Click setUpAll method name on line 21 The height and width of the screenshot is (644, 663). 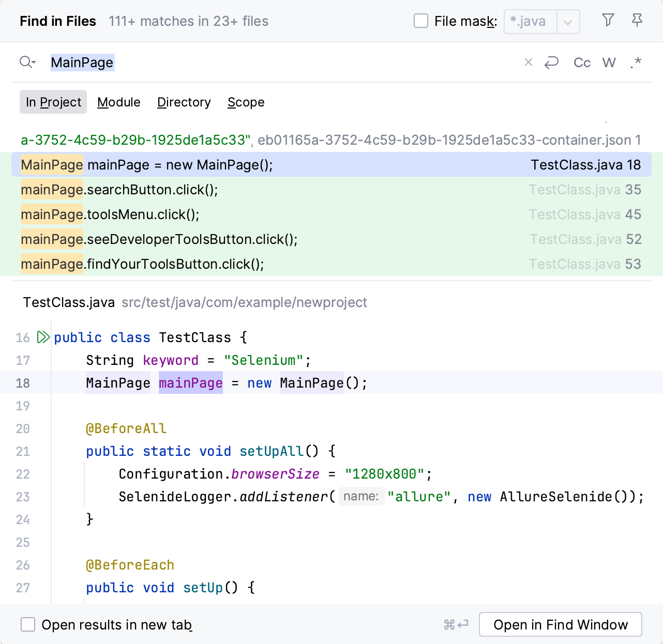[x=272, y=451]
